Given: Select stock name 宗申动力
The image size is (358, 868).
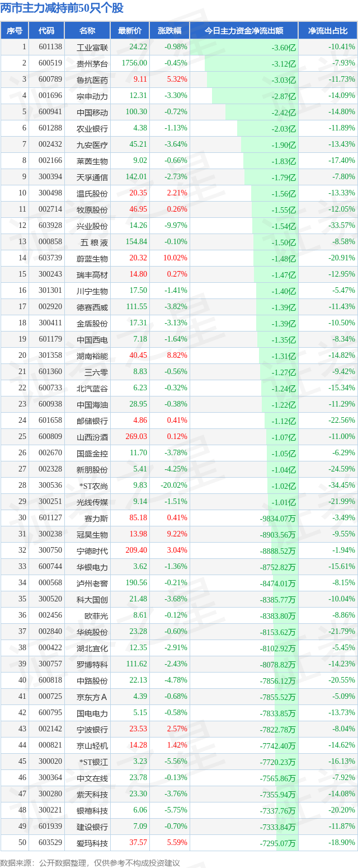Looking at the screenshot, I should point(92,96).
